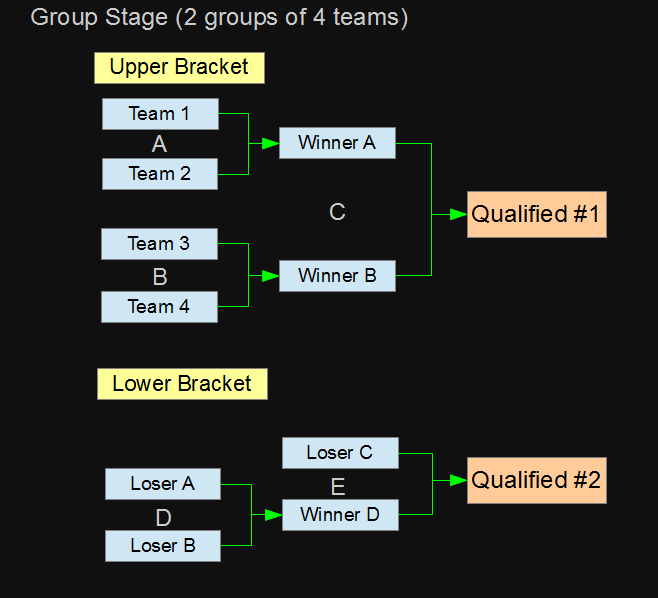This screenshot has height=598, width=658.
Task: Click the Team 3 node
Action: (x=159, y=244)
